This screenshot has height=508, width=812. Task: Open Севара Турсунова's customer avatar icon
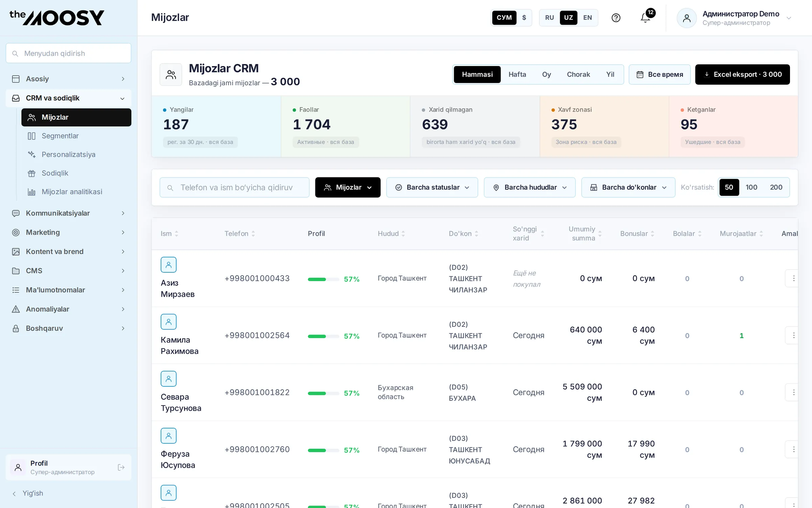point(168,379)
